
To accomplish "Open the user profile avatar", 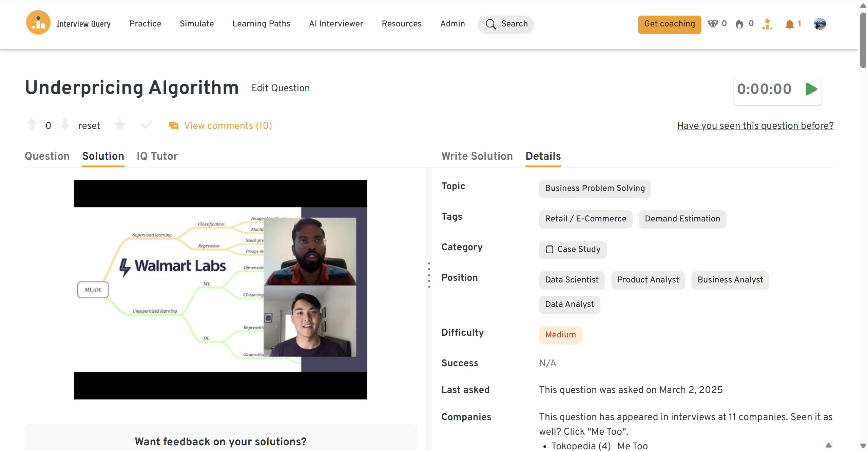I will pos(819,24).
